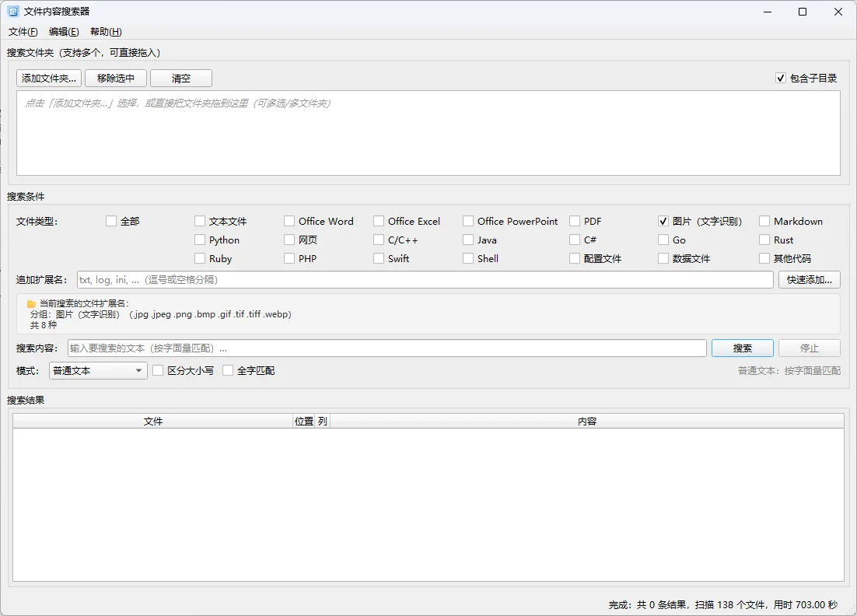Tick the PDF checkbox
Screen dimensions: 857x616
click(x=575, y=221)
